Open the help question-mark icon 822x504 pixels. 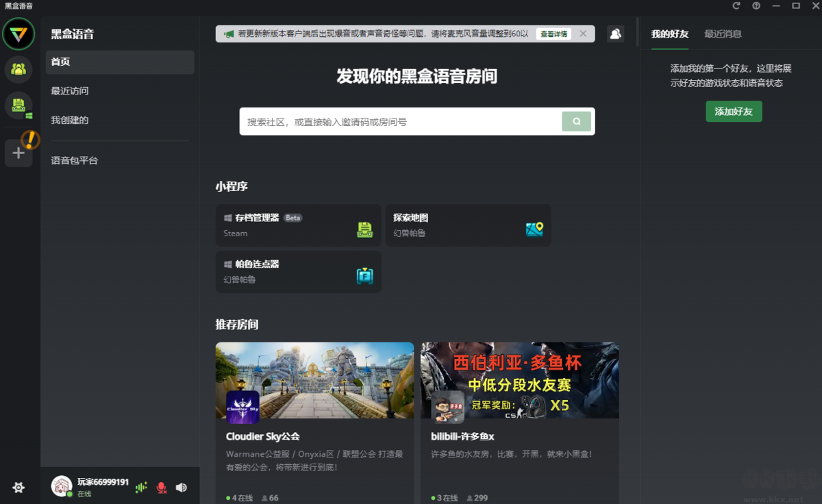pyautogui.click(x=757, y=5)
